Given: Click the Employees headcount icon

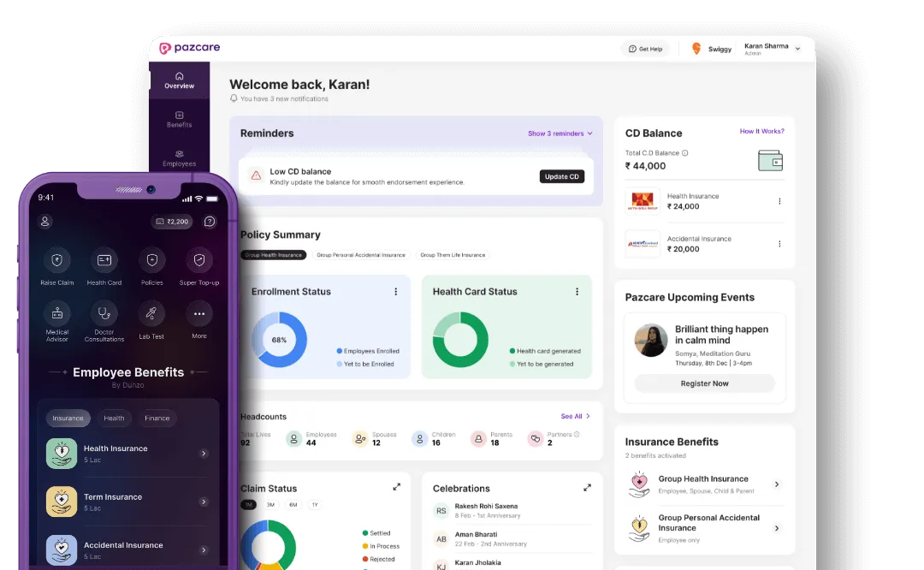Looking at the screenshot, I should click(x=293, y=438).
